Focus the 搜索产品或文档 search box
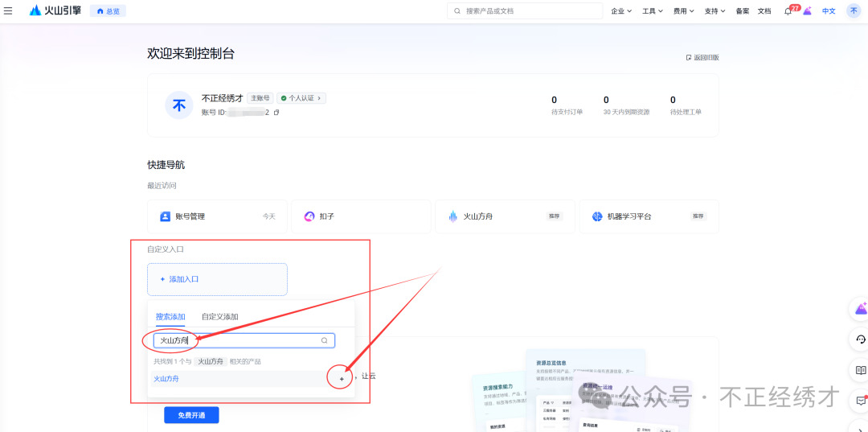The image size is (868, 432). click(x=525, y=11)
